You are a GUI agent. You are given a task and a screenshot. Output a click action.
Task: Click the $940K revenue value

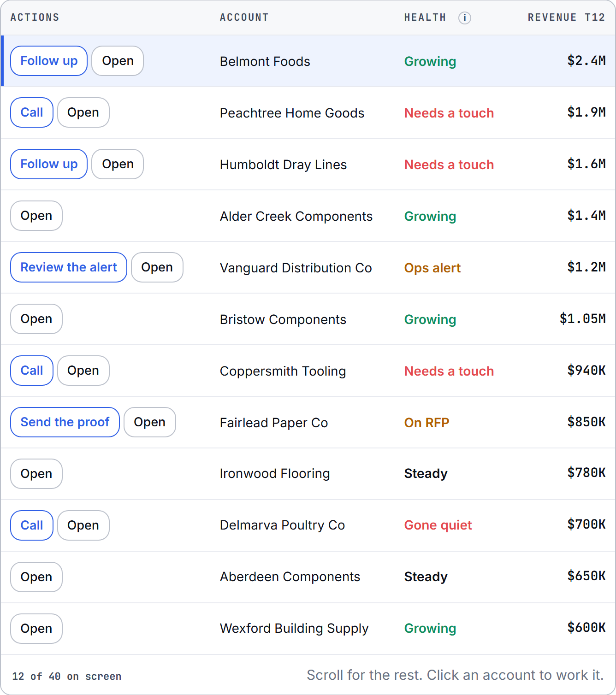click(x=586, y=371)
